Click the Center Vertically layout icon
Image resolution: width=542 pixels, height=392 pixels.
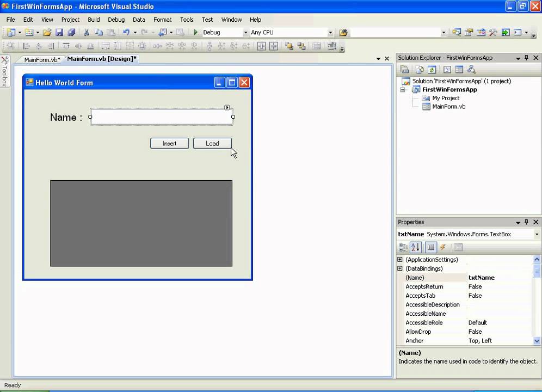(273, 46)
